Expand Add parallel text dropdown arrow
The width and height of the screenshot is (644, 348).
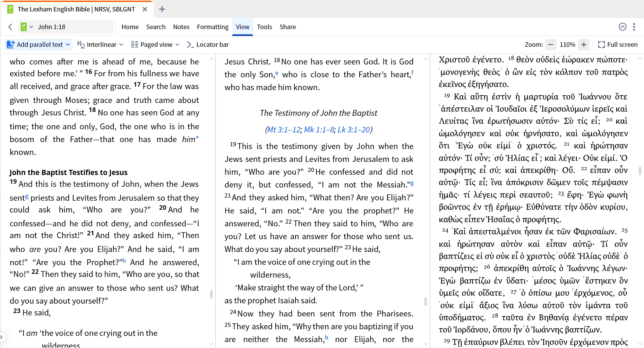pyautogui.click(x=68, y=44)
